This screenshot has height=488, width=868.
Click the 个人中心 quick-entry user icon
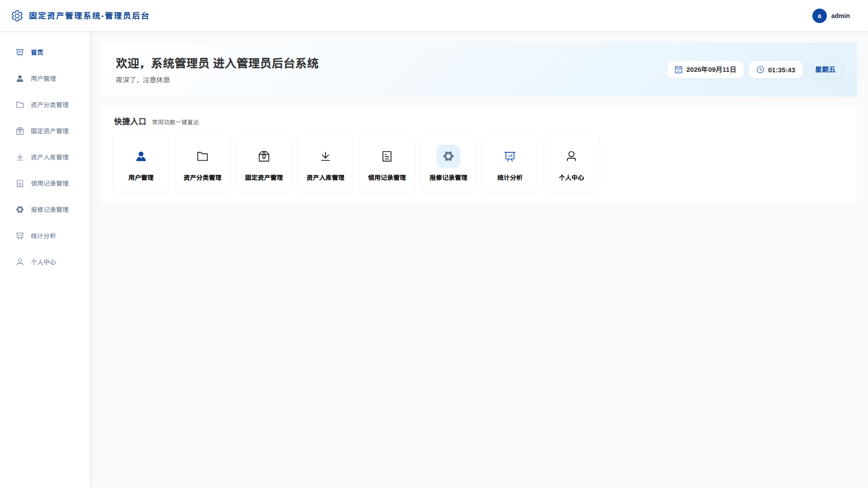tap(571, 156)
